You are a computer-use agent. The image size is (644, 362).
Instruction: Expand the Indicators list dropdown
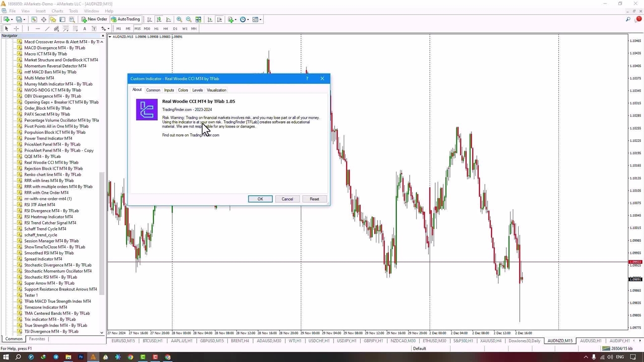point(231,20)
